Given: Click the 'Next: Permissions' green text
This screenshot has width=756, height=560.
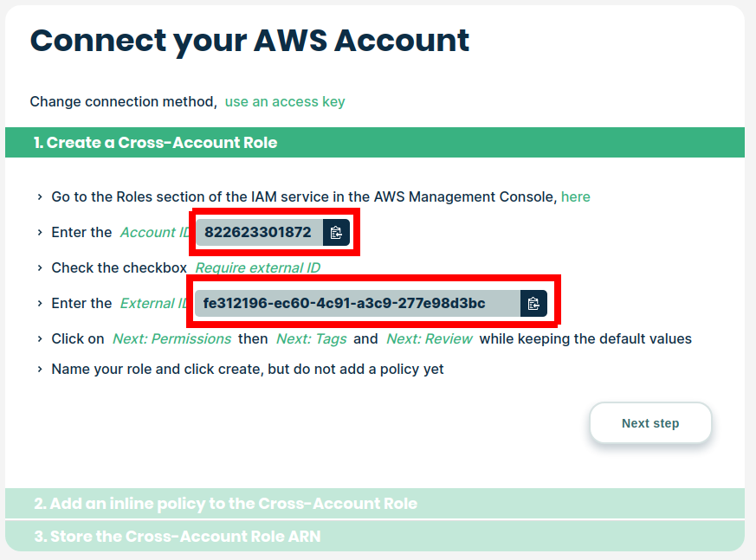Looking at the screenshot, I should pyautogui.click(x=171, y=338).
